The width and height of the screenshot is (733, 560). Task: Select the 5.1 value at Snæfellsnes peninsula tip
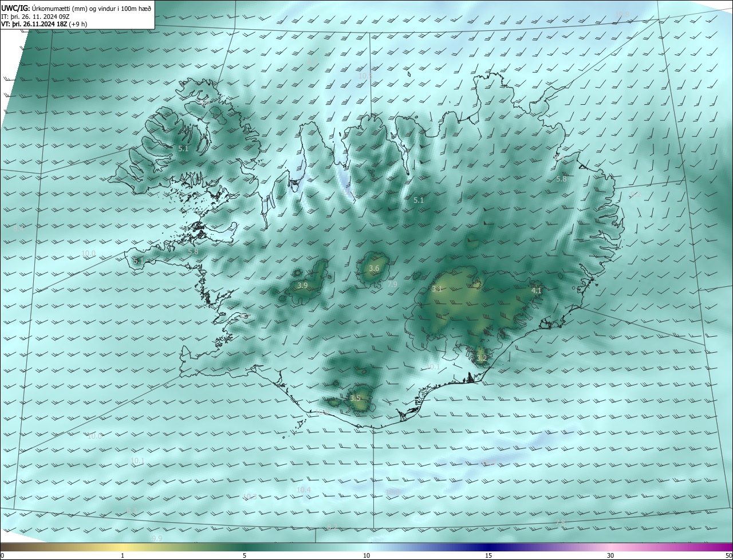click(x=139, y=261)
